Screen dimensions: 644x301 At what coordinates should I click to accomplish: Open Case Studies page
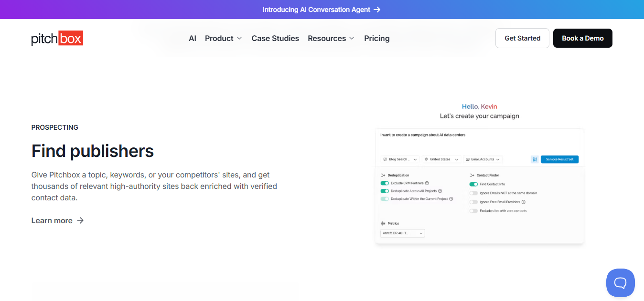pyautogui.click(x=275, y=38)
